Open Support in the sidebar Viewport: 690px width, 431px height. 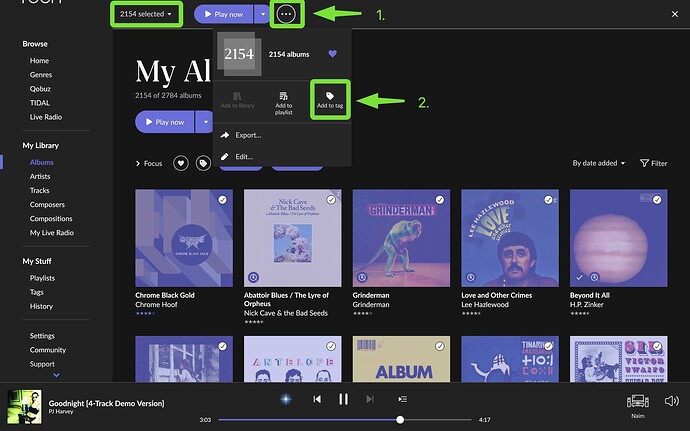42,364
